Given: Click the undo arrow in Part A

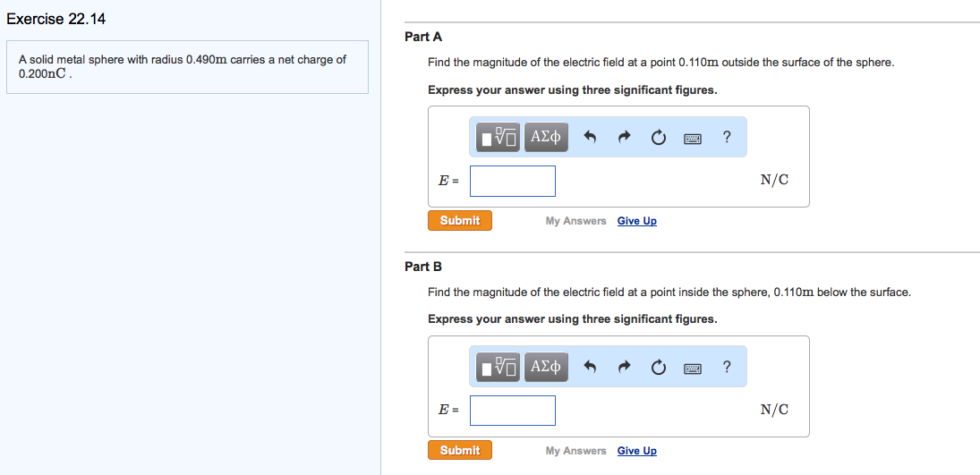Looking at the screenshot, I should pos(590,138).
